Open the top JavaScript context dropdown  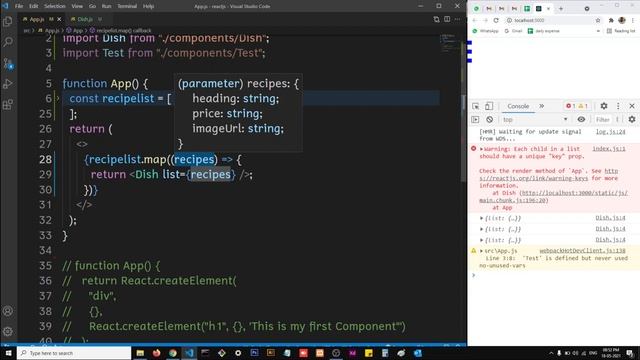pyautogui.click(x=535, y=120)
